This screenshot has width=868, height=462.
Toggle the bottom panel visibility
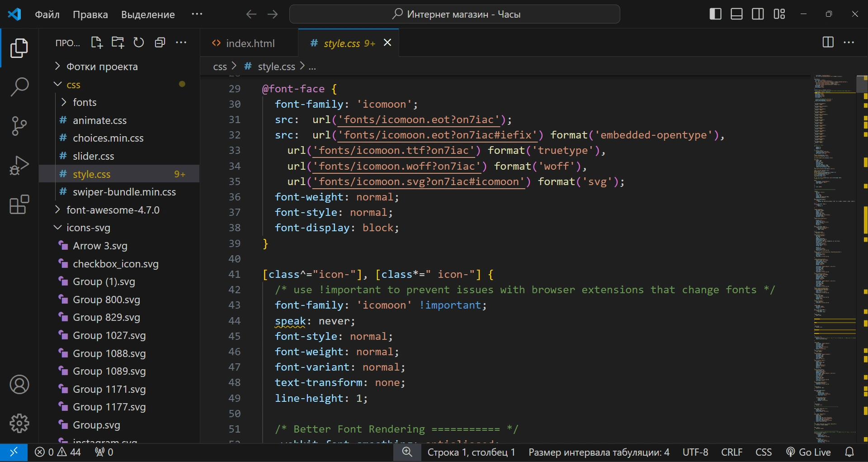pyautogui.click(x=736, y=14)
